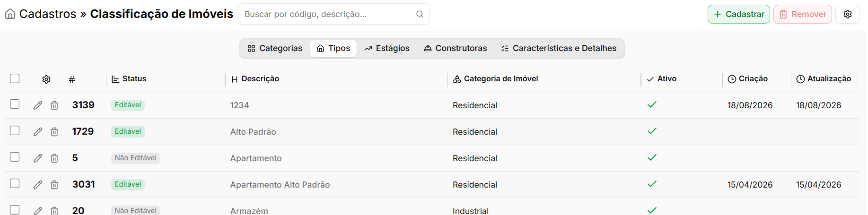Click green checkmark in Apartamento row

click(x=652, y=158)
